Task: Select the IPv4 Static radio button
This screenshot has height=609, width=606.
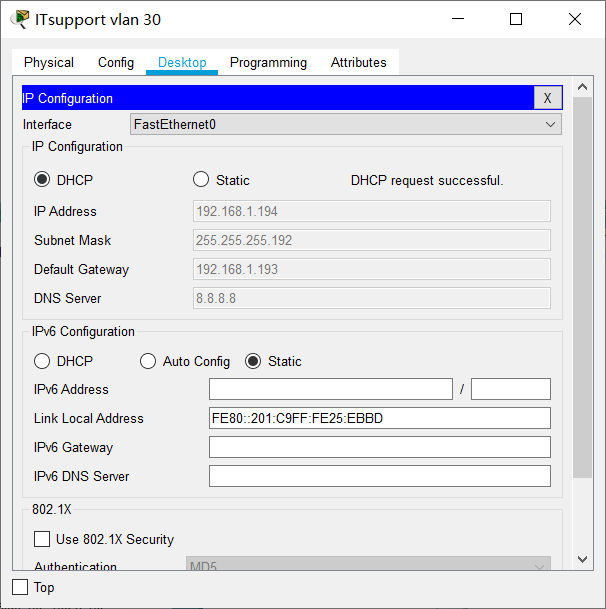Action: [201, 179]
